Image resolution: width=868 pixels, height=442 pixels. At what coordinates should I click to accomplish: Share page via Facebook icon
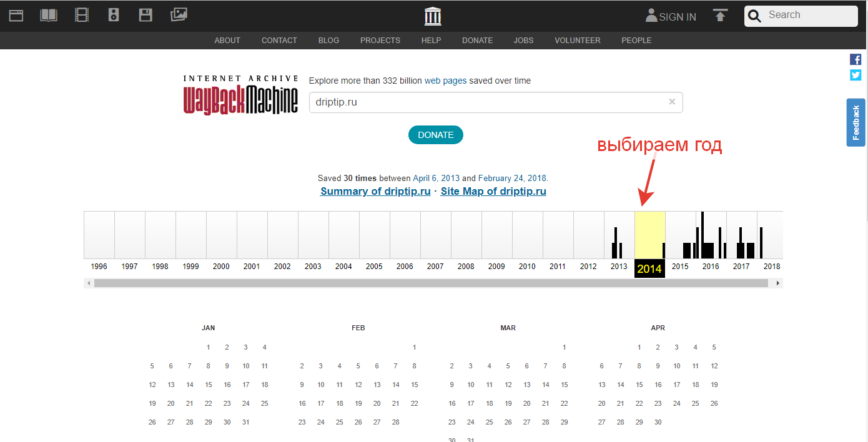point(856,60)
